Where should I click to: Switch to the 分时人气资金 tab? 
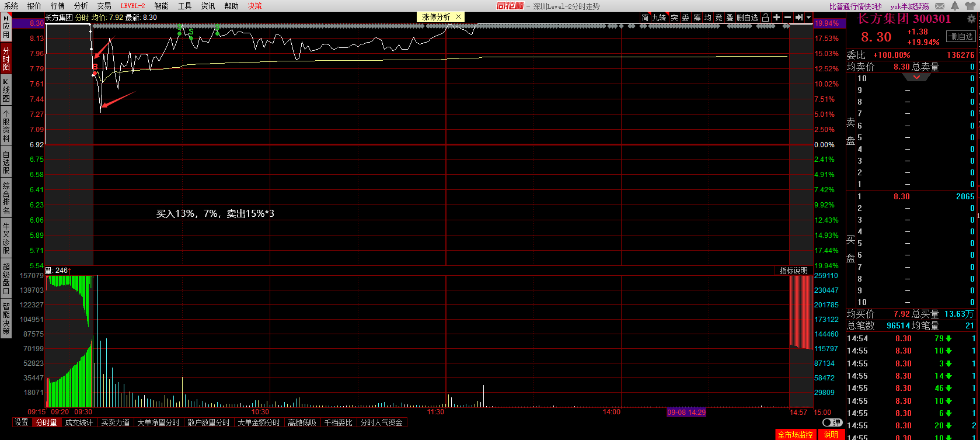click(x=382, y=422)
